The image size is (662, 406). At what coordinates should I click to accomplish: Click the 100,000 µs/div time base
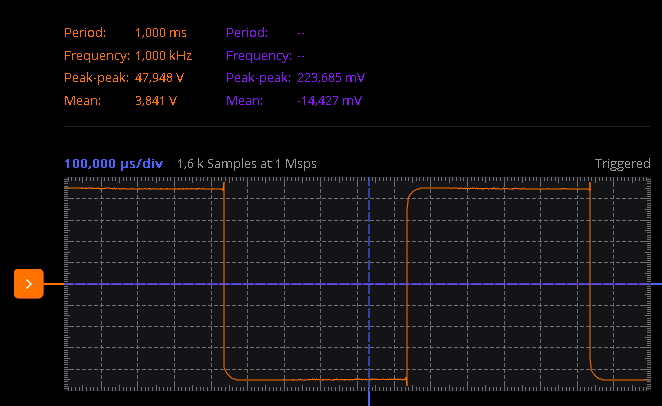(113, 163)
